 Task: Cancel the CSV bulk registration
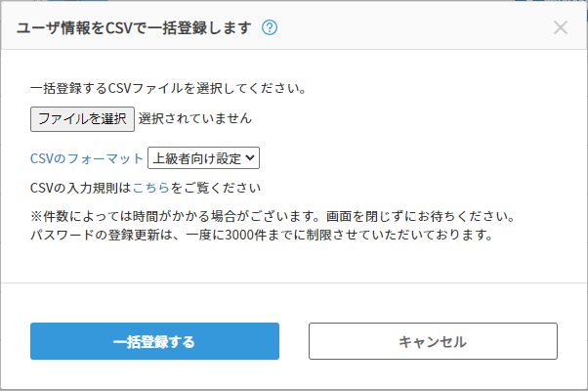(x=433, y=341)
